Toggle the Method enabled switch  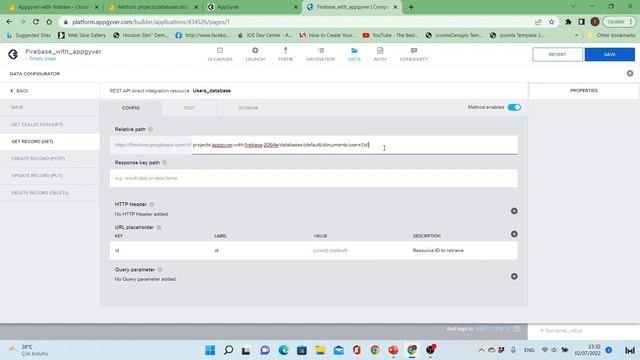tap(514, 107)
